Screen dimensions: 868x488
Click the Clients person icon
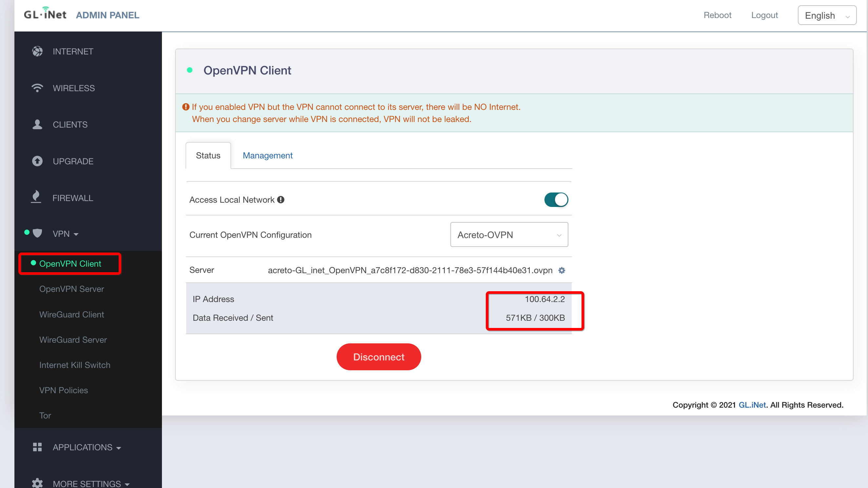pyautogui.click(x=37, y=124)
